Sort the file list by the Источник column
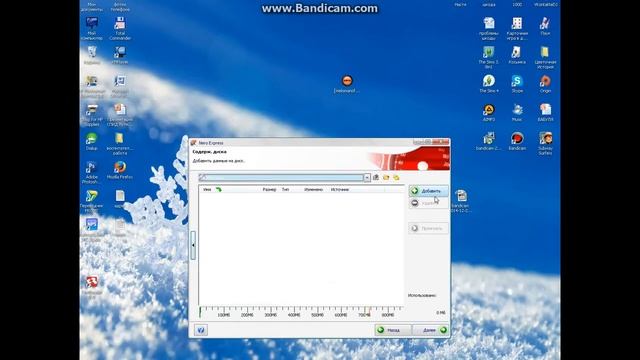The image size is (640, 360). [x=340, y=189]
